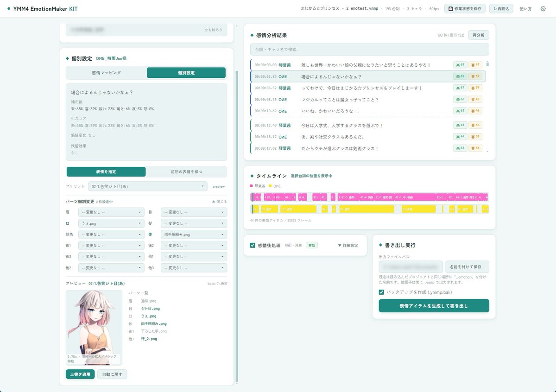Open the 顔色 part dropdown
The height and width of the screenshot is (392, 556).
point(111,234)
